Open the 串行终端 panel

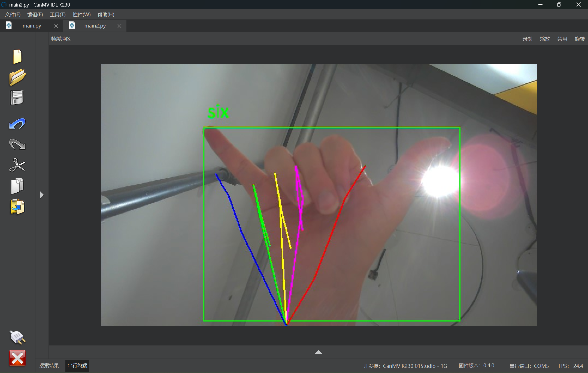pos(77,366)
